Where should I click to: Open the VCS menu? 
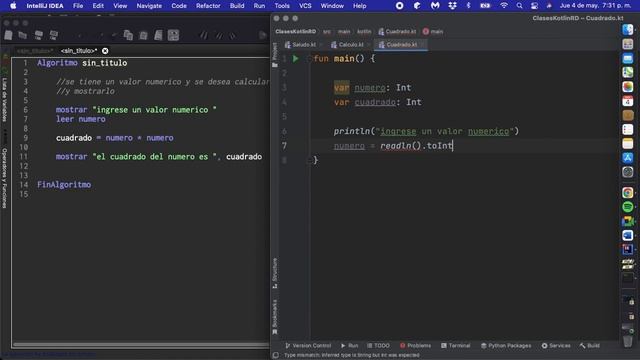(305, 6)
